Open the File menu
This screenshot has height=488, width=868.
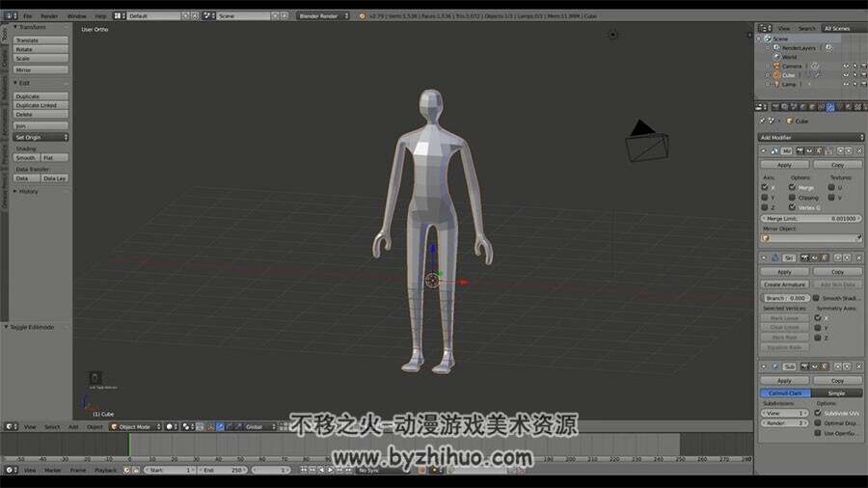[28, 16]
